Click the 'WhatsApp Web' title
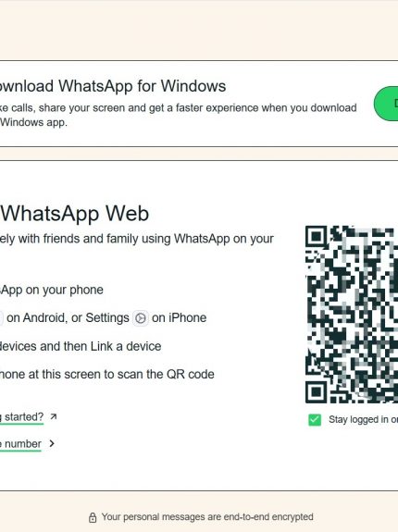 click(x=75, y=214)
